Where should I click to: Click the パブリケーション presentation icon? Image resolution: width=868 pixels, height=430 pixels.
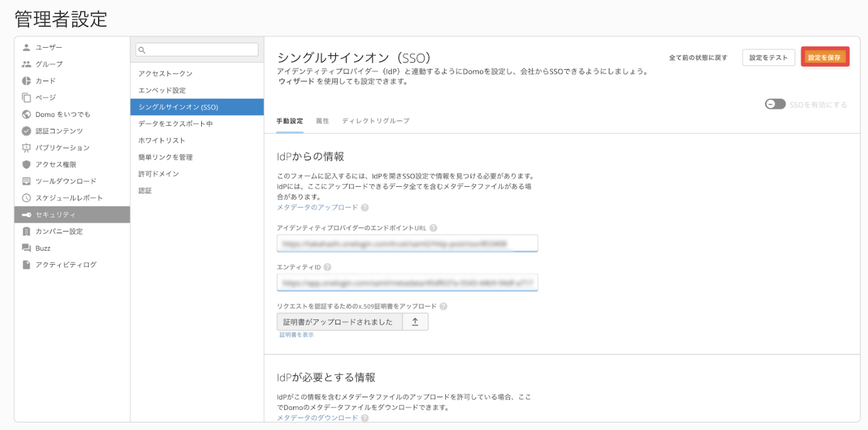coord(26,148)
